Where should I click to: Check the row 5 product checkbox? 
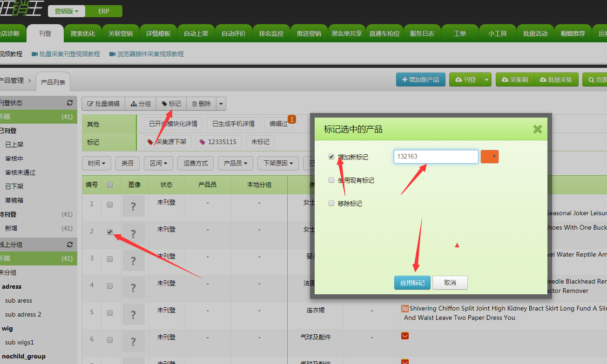pyautogui.click(x=110, y=313)
